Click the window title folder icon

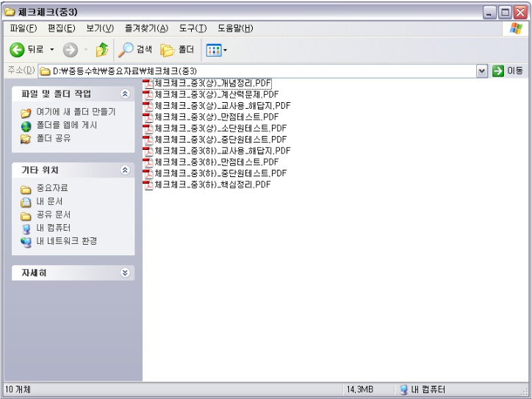tap(10, 12)
